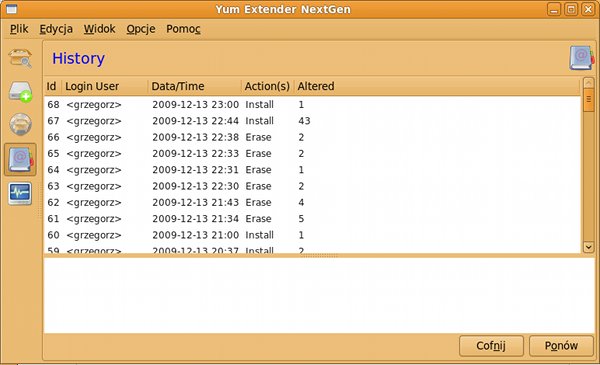Viewport: 600px width, 365px height.
Task: Select history row with Id 62
Action: pos(312,202)
